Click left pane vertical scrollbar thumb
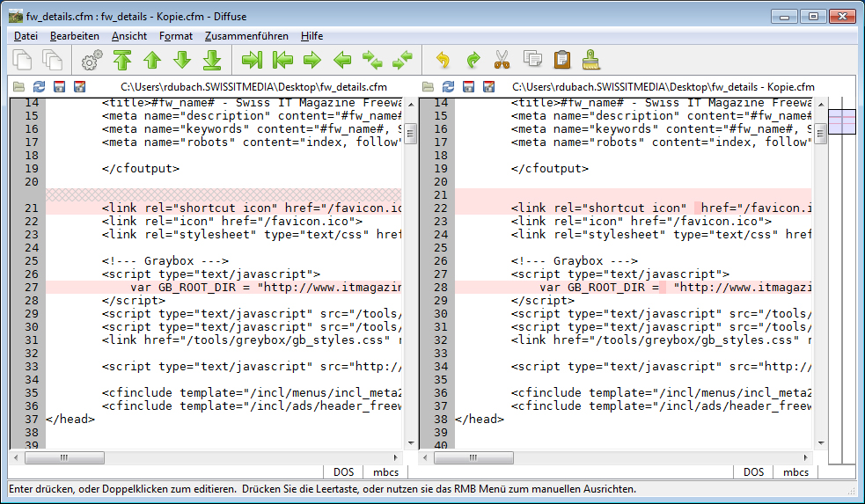Screen dimensions: 865x504 (410, 134)
